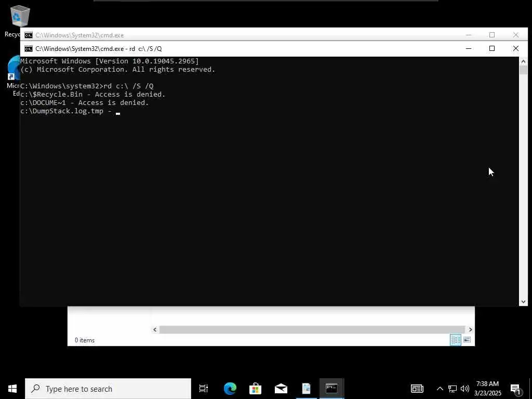The width and height of the screenshot is (532, 399).
Task: Close the background cmd.exe window
Action: pos(516,35)
